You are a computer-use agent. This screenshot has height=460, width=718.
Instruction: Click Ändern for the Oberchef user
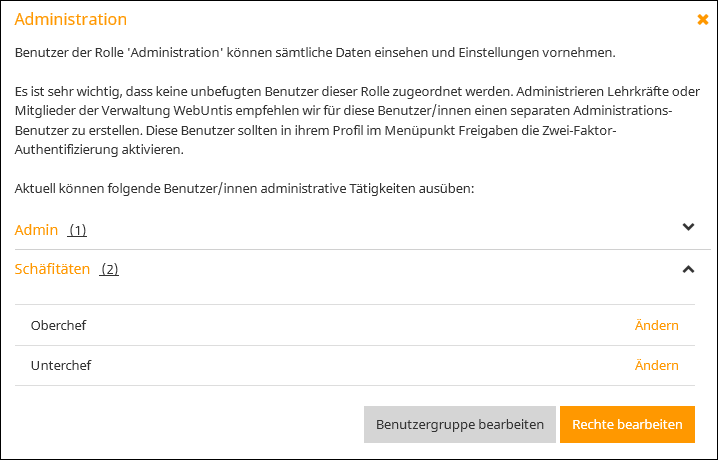point(656,325)
